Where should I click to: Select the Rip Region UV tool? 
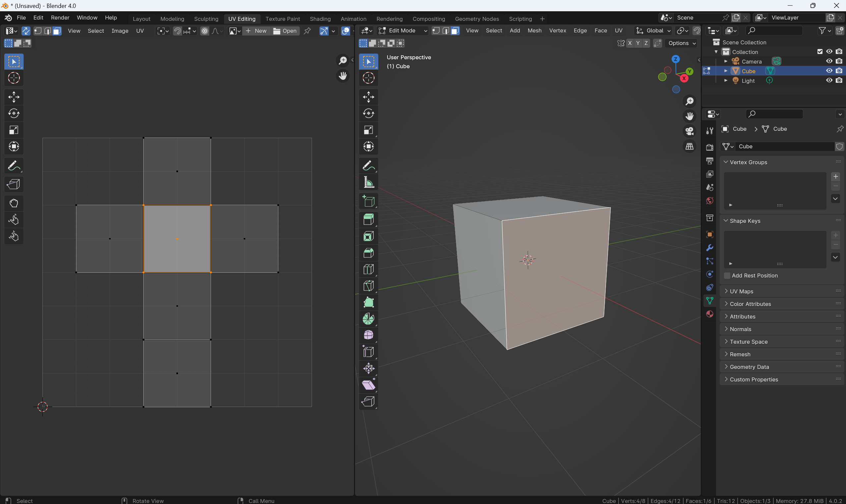tap(14, 184)
